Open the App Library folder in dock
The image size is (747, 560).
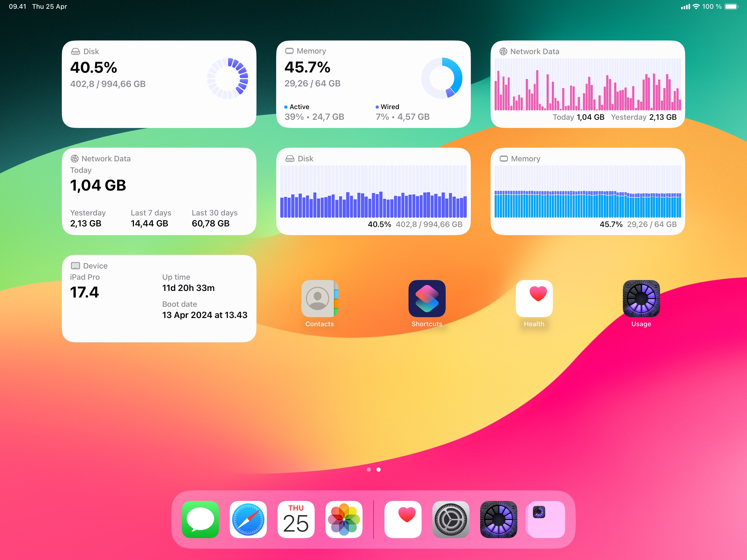coord(546,519)
